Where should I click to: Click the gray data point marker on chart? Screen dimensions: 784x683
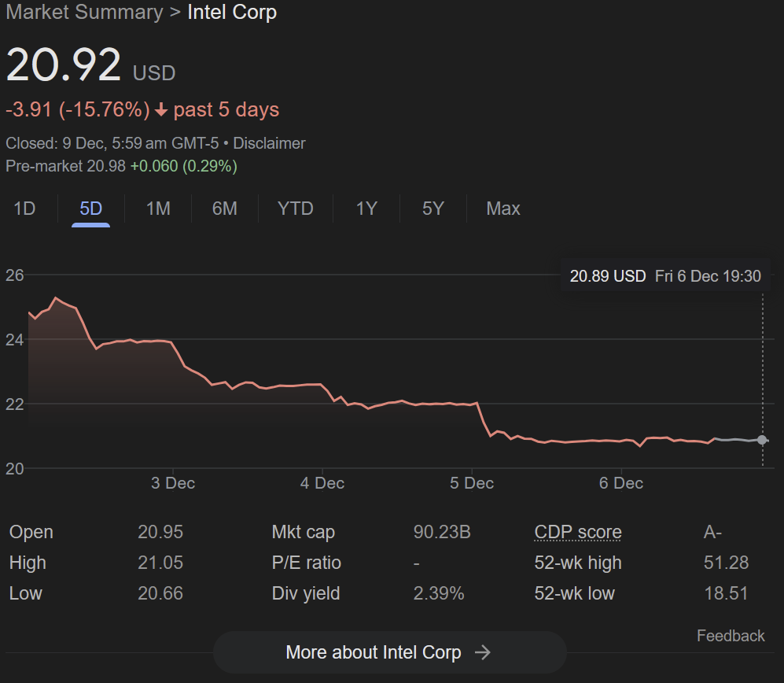pyautogui.click(x=761, y=441)
